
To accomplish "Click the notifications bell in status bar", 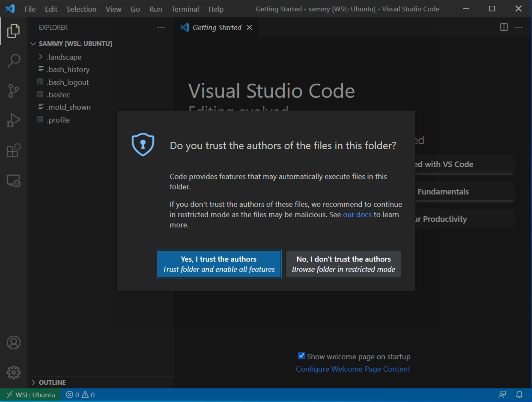I will click(519, 394).
